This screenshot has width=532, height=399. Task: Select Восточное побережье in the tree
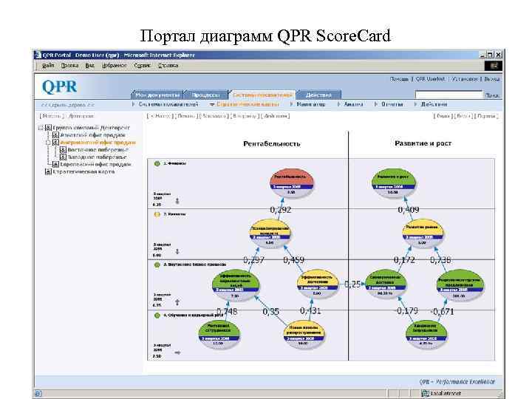pyautogui.click(x=98, y=149)
